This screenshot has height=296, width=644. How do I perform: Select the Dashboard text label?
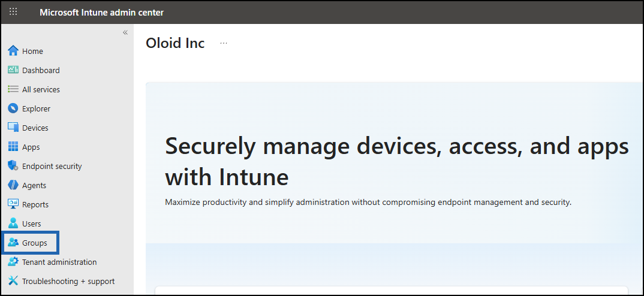[41, 70]
